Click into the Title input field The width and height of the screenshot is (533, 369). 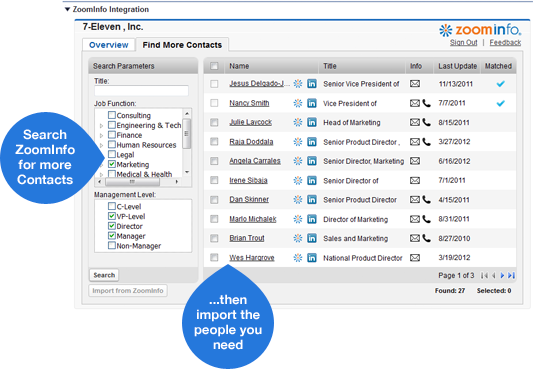[x=141, y=90]
